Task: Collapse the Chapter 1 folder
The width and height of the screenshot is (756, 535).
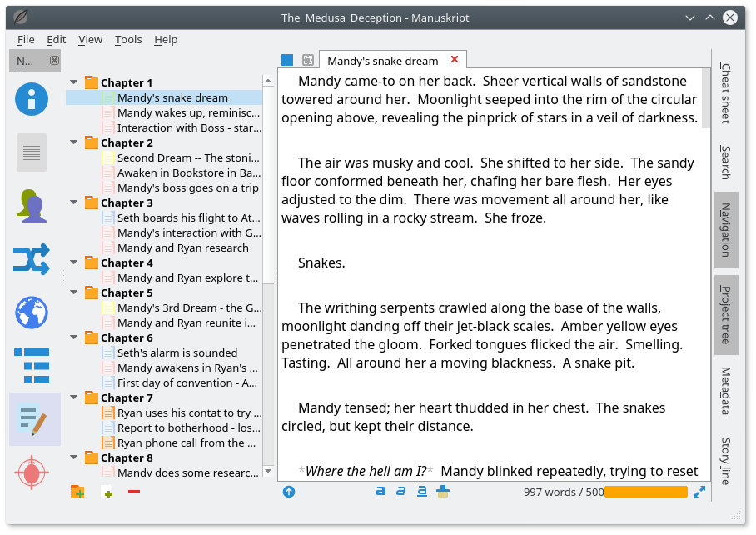Action: (x=74, y=82)
